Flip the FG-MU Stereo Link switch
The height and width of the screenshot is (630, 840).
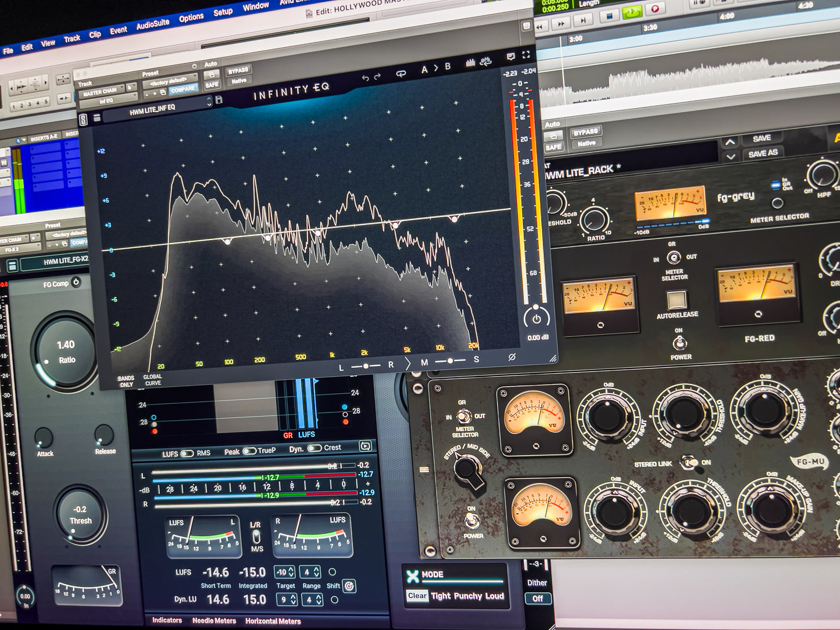pos(689,463)
